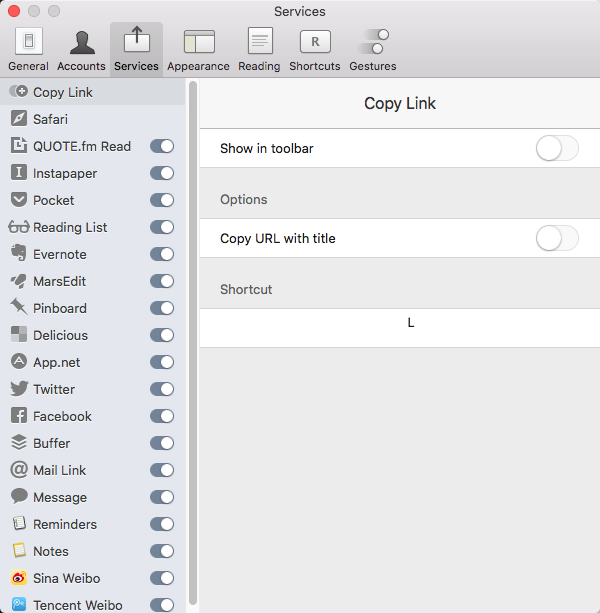Select the Facebook row label

[x=62, y=416]
